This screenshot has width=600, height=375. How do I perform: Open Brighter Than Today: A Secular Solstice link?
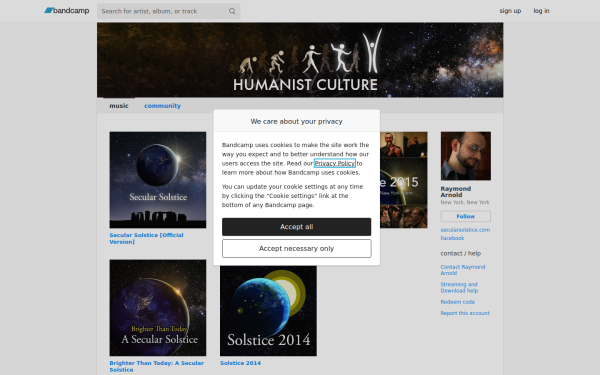click(x=157, y=366)
